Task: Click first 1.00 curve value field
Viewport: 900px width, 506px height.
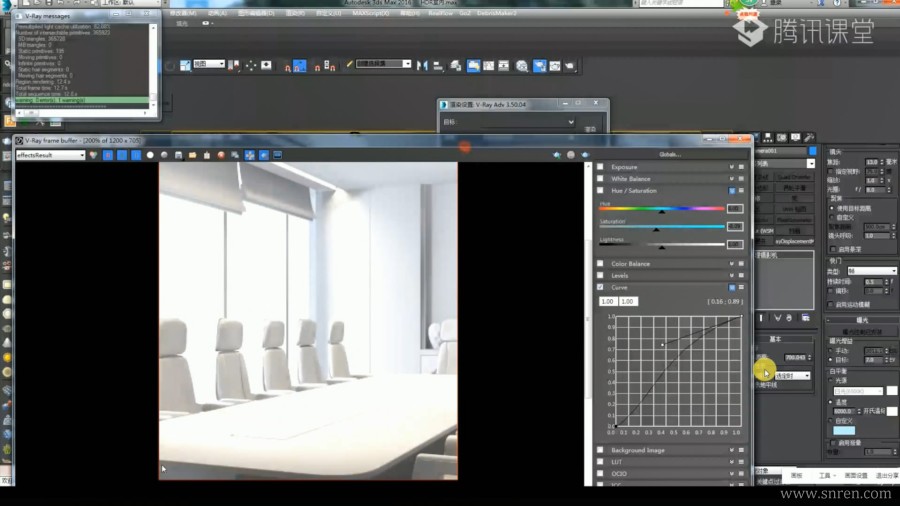Action: [x=607, y=301]
